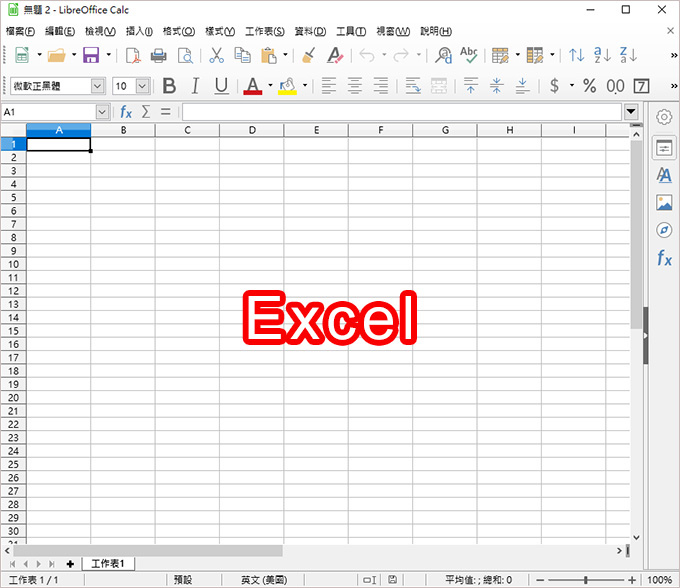Open sidebar Gallery panel icon
Viewport: 680px width, 588px height.
pyautogui.click(x=664, y=203)
